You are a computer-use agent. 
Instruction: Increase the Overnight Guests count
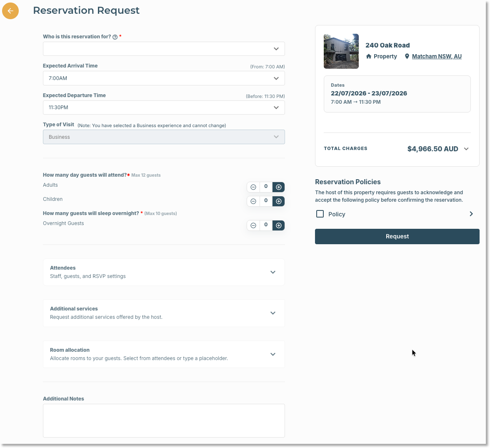[278, 225]
